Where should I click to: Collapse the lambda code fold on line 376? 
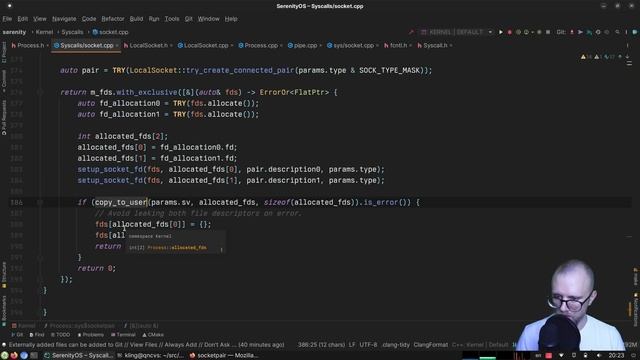(40, 92)
